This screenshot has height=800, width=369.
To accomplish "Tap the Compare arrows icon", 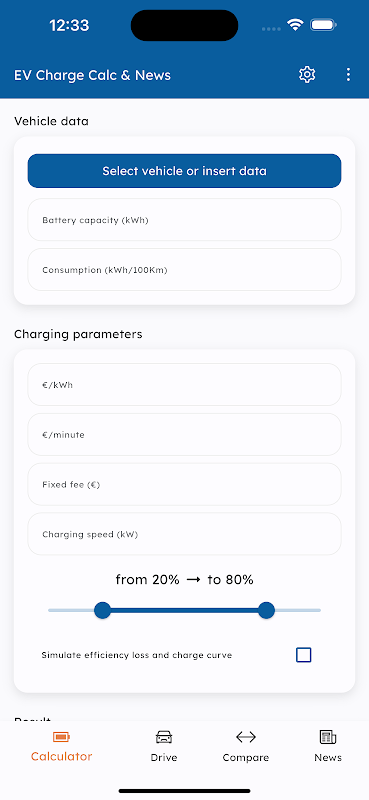I will pos(245,737).
